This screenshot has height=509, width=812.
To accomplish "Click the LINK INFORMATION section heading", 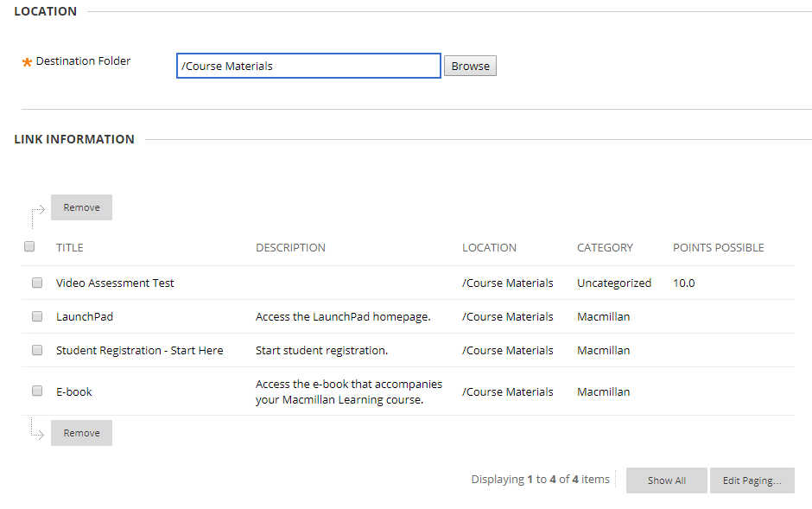I will pos(74,139).
